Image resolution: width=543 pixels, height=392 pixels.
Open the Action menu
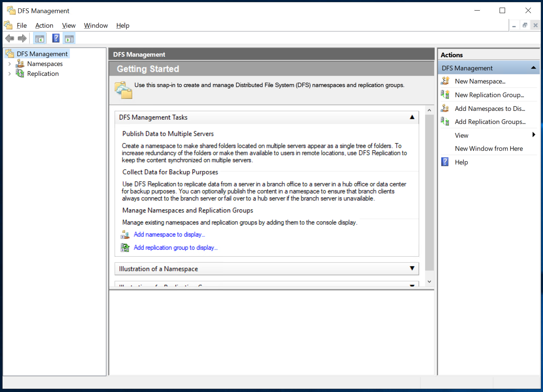point(44,26)
